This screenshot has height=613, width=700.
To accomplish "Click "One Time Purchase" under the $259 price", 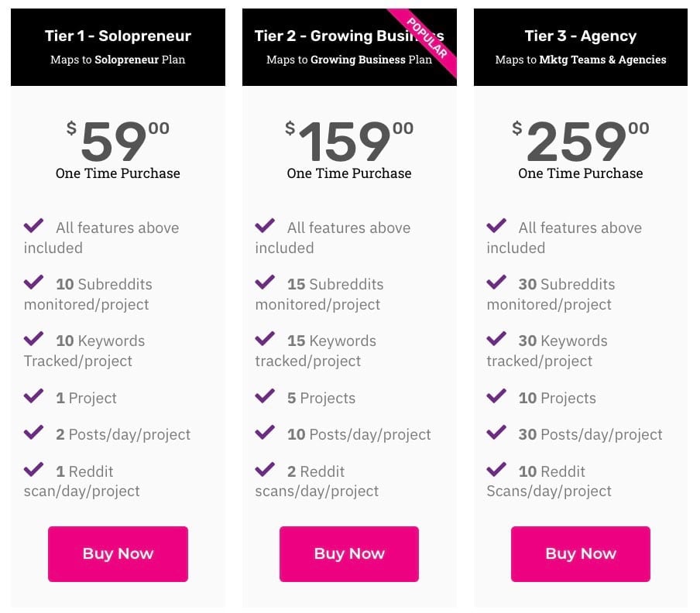I will point(581,173).
